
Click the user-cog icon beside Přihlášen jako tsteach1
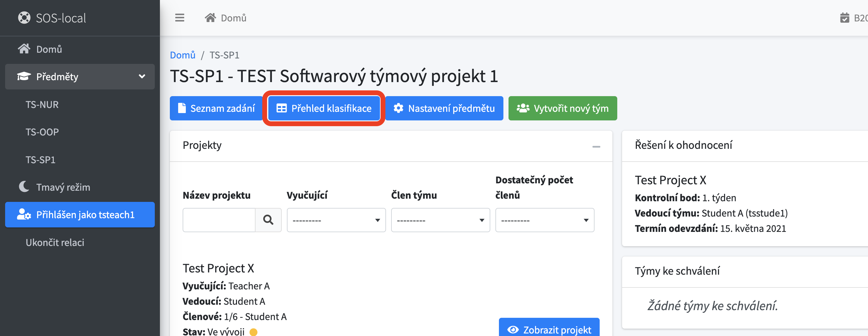24,214
